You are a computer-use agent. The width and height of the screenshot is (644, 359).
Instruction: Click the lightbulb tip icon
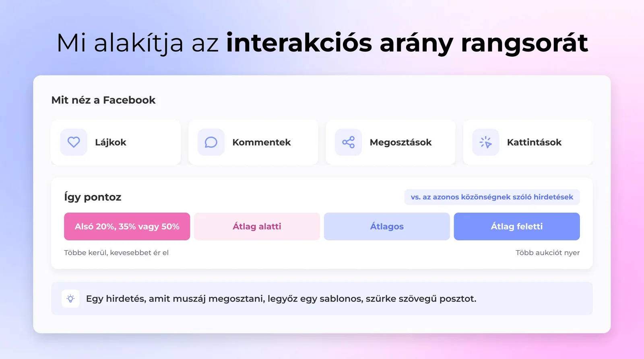(x=70, y=299)
